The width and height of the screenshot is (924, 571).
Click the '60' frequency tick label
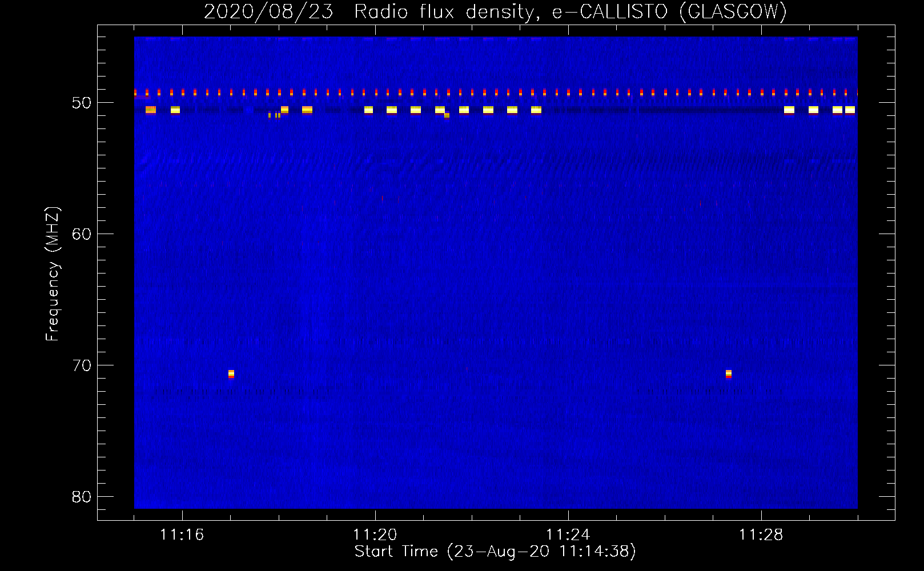[82, 234]
